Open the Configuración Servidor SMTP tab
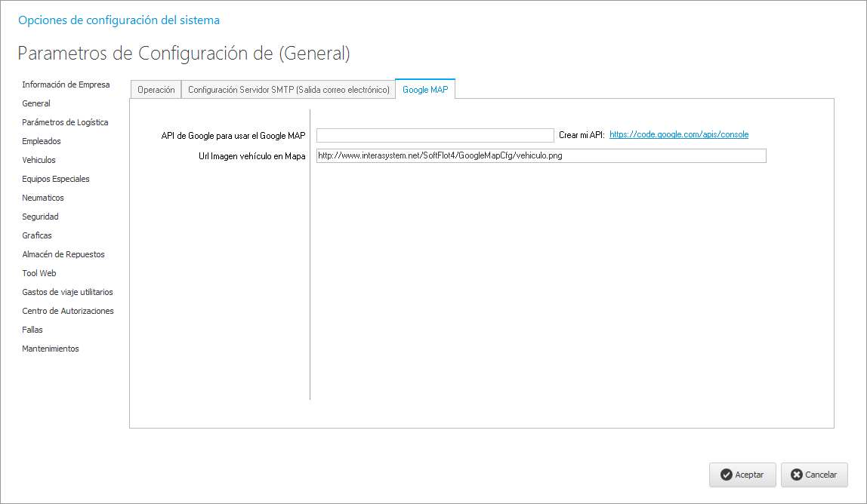867x504 pixels. pyautogui.click(x=288, y=90)
